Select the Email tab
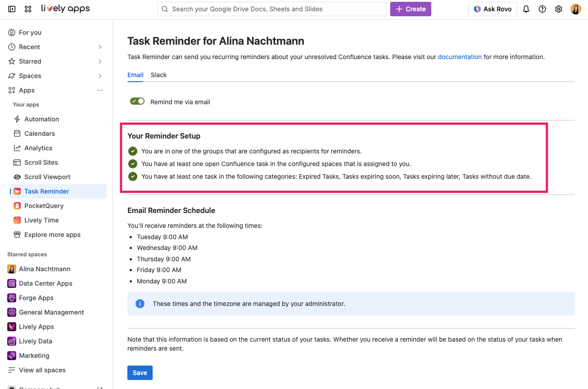 [x=135, y=75]
